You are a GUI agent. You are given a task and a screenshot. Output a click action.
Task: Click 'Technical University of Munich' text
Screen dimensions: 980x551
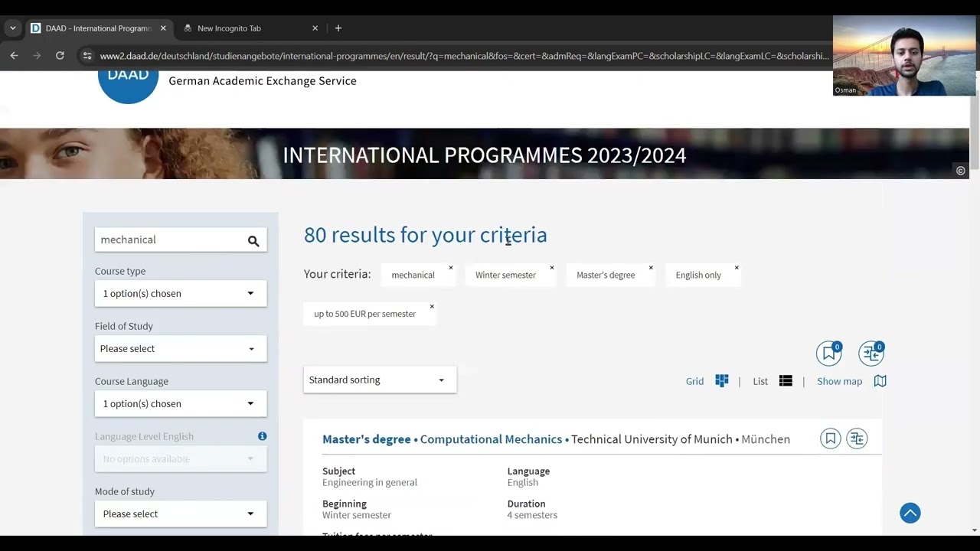[x=652, y=439]
